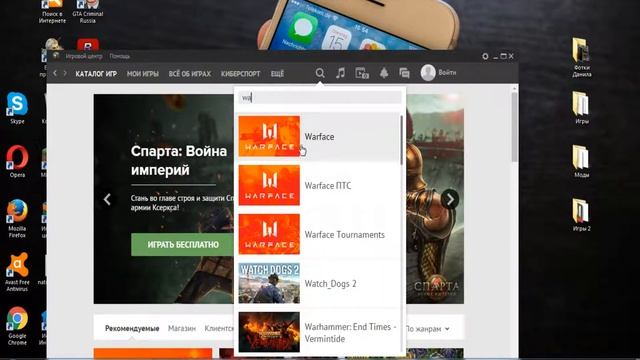This screenshot has width=640, height=360.
Task: Open the Фотки Данила folder
Action: pos(582,58)
